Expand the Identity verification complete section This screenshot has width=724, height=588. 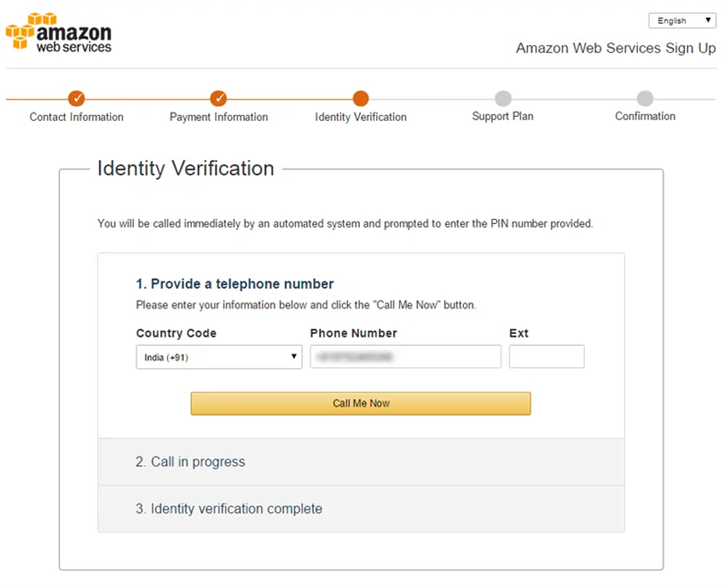click(361, 509)
